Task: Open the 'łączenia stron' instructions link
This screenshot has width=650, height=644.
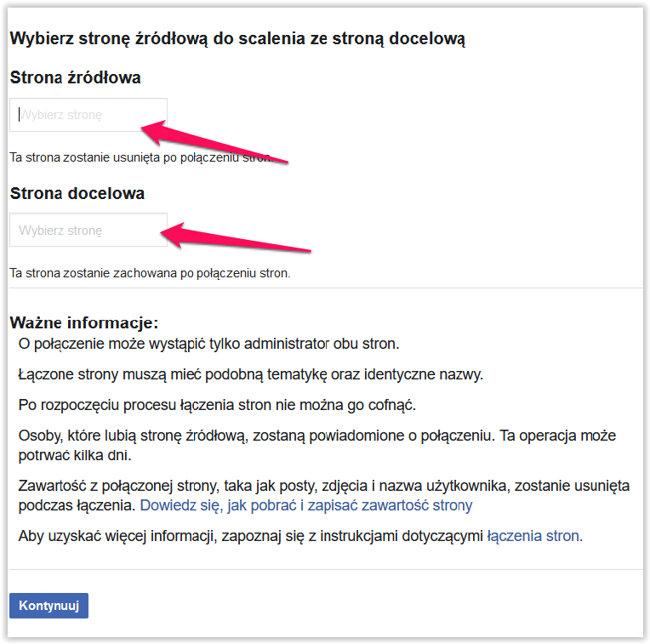Action: pyautogui.click(x=535, y=536)
